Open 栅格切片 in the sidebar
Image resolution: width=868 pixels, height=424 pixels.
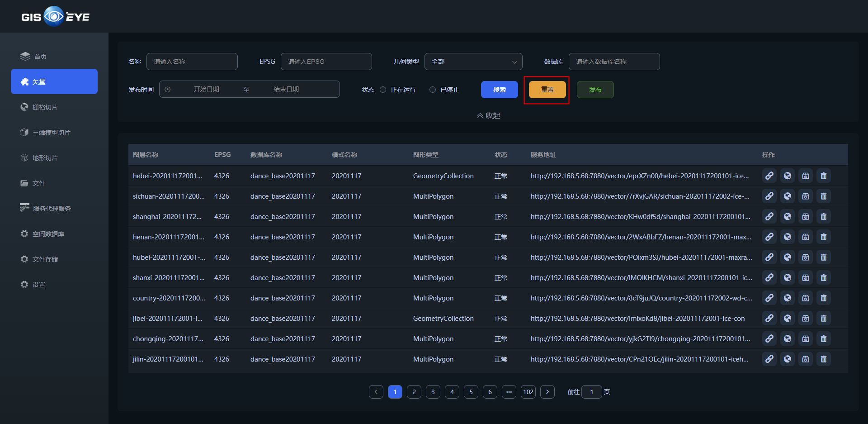54,107
